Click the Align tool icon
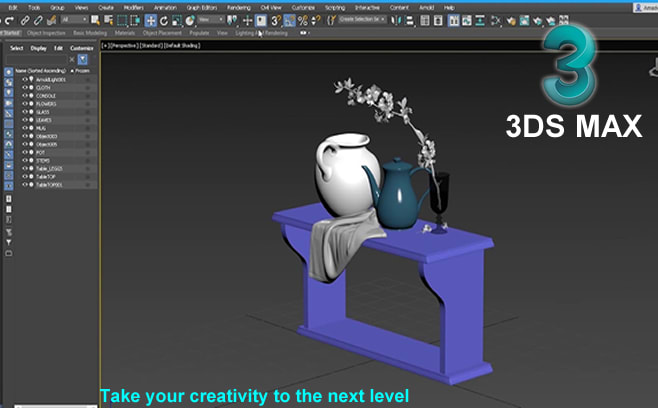 tap(409, 21)
